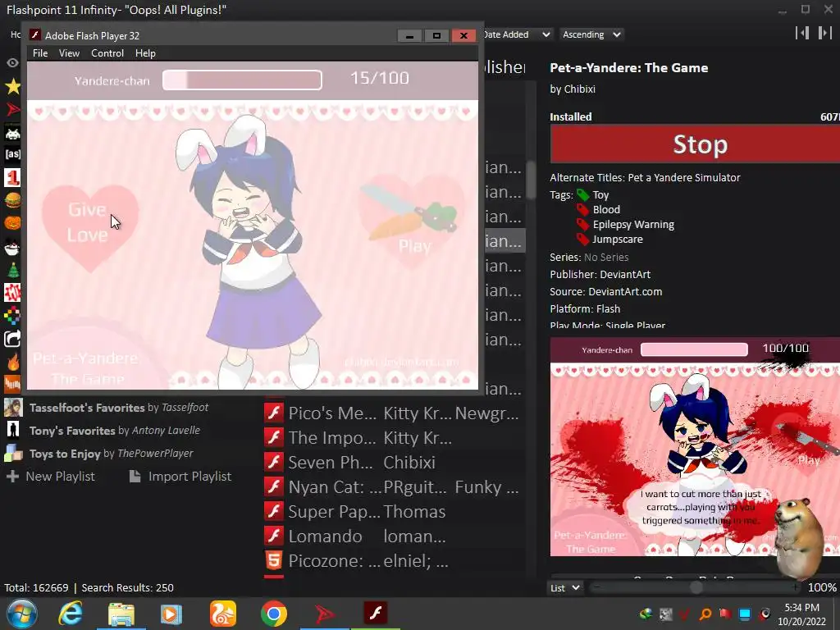Select the red spiky badge playlist icon

tap(12, 293)
